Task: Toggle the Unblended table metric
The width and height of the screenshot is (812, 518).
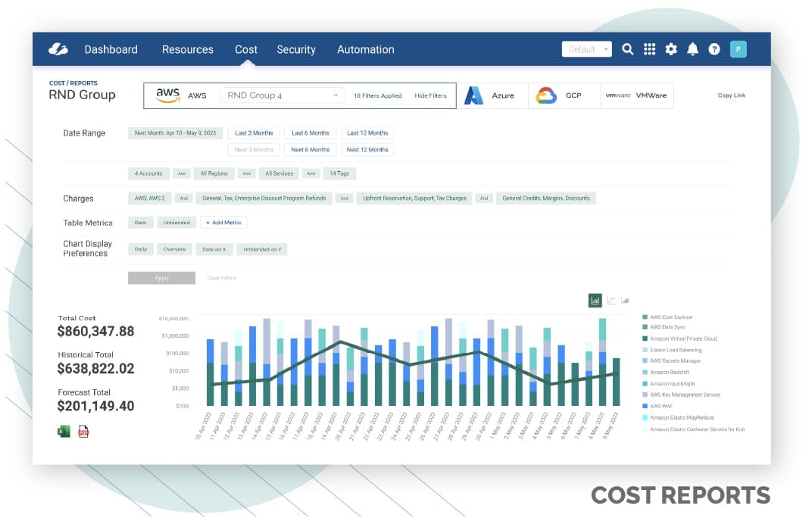Action: pyautogui.click(x=176, y=222)
